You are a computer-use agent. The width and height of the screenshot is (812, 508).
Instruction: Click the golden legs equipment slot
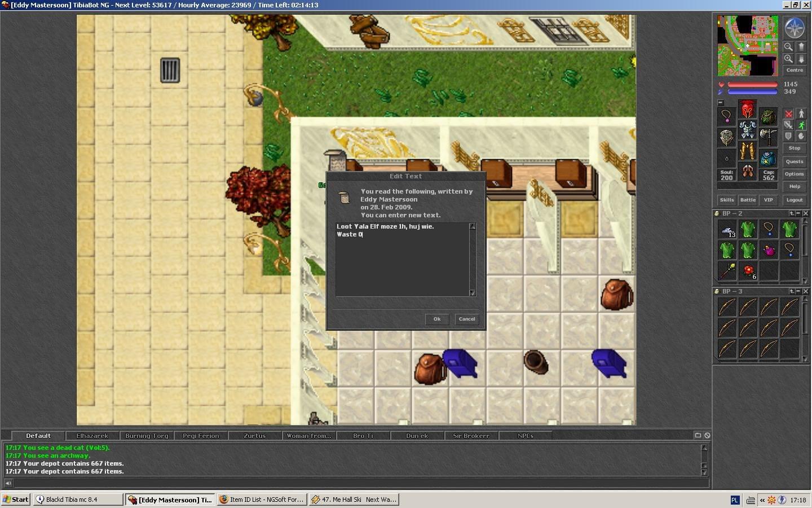pyautogui.click(x=747, y=151)
